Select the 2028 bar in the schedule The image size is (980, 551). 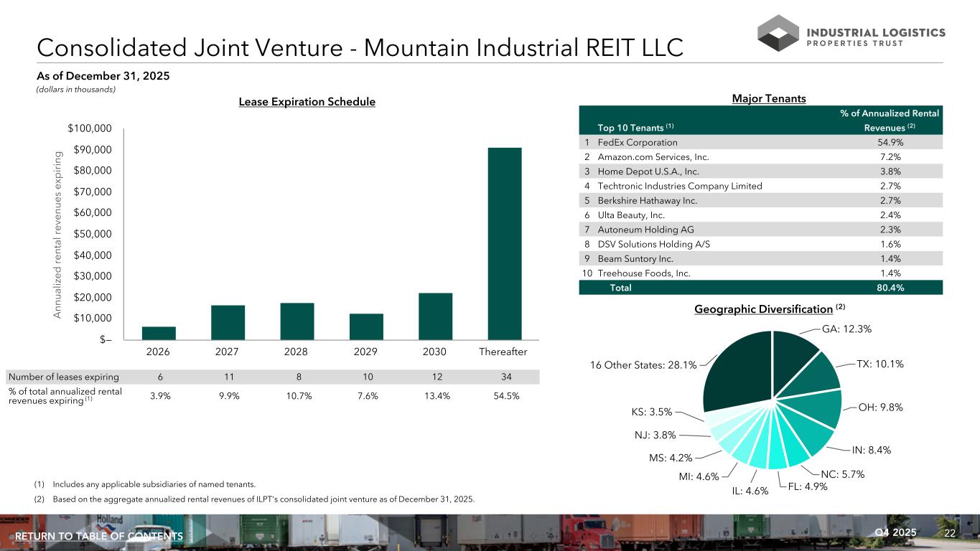pos(297,321)
